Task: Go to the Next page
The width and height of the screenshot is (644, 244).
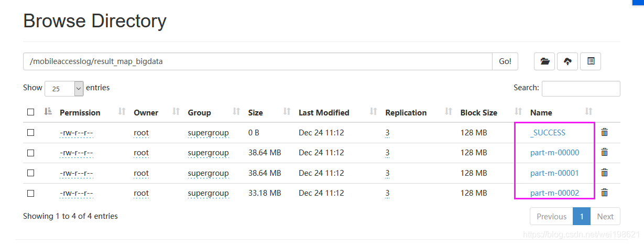Action: coord(605,216)
